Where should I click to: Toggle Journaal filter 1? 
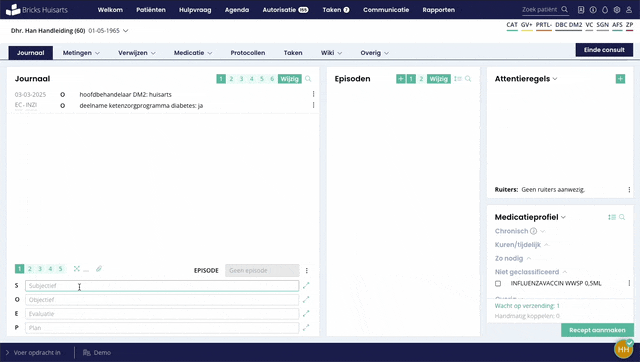[221, 79]
